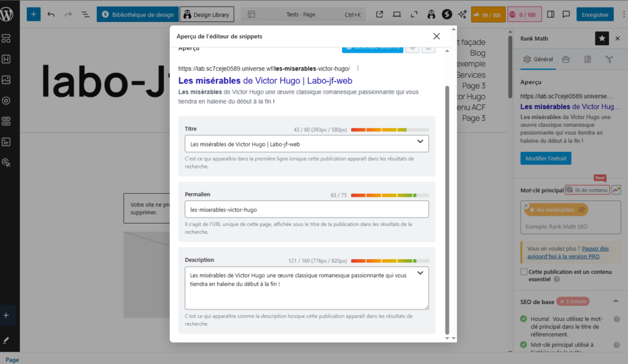Viewport: 628px width, 364px height.
Task: Click the Les misérables preview title link
Action: click(265, 80)
